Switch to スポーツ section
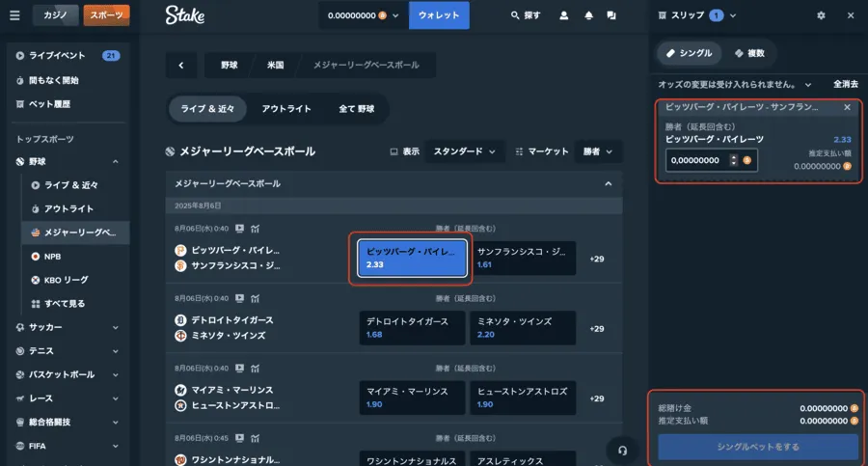Screen dimensions: 868x466 click(106, 15)
